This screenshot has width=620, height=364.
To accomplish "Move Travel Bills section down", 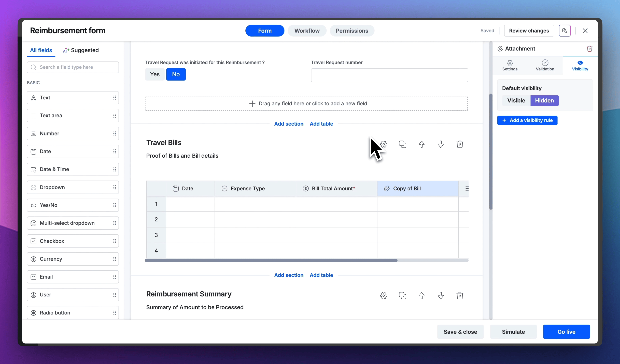I will coord(441,144).
